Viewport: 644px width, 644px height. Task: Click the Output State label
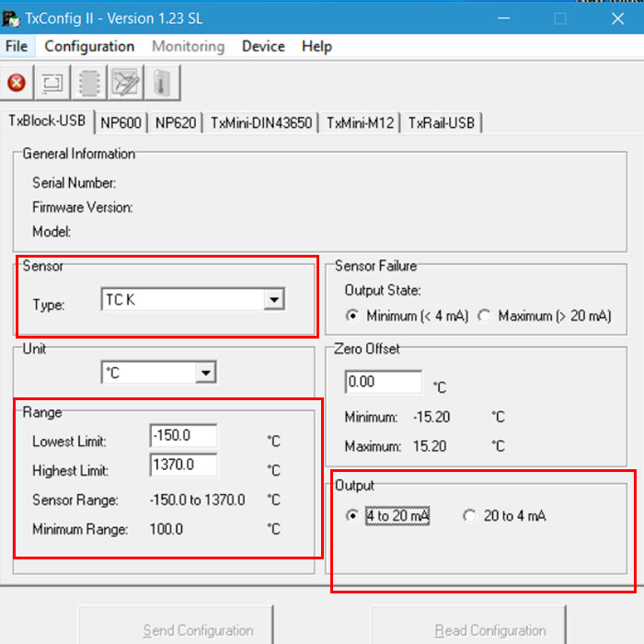pyautogui.click(x=383, y=291)
